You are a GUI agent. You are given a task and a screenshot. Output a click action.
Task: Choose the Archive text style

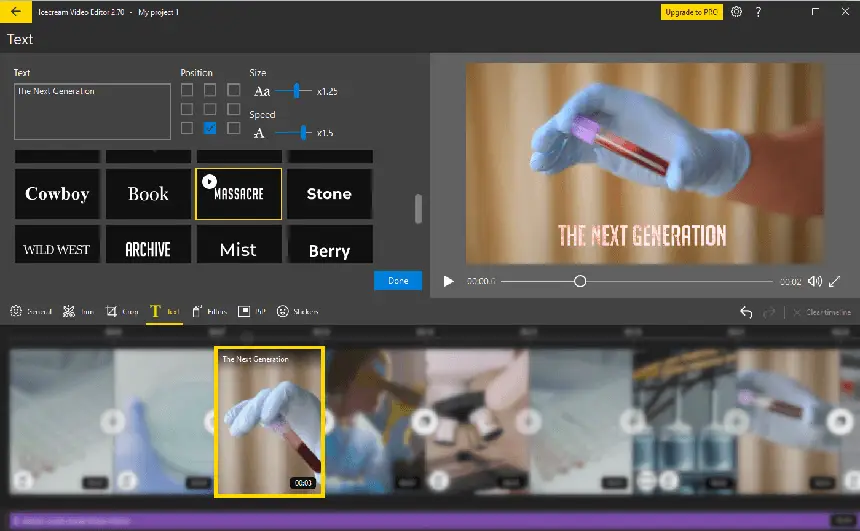coord(148,244)
